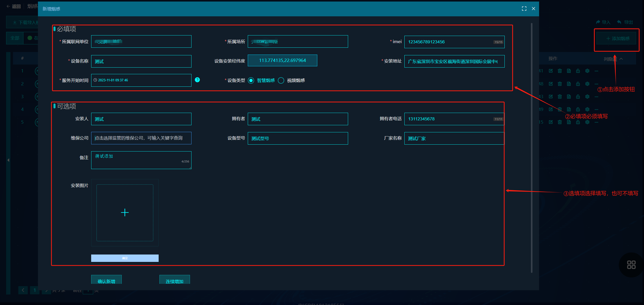The image size is (644, 305).
Task: Focus the 安装人 input field
Action: (141, 119)
